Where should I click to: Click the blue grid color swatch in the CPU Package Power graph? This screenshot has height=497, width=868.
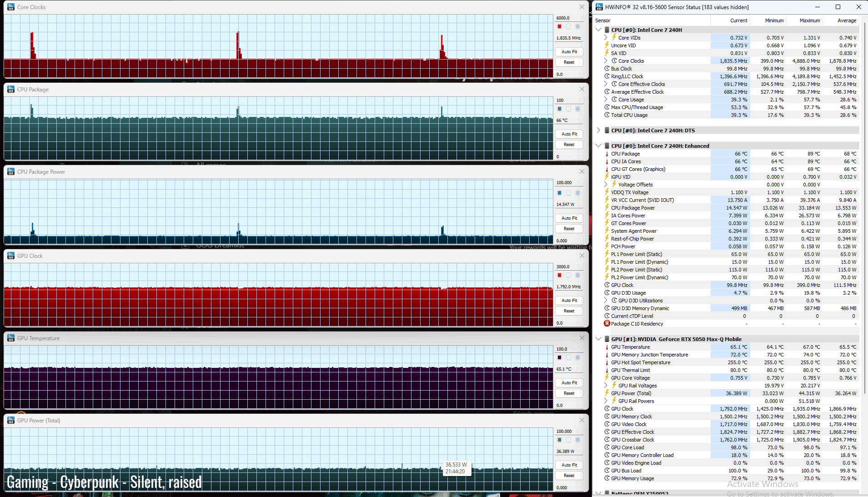[577, 193]
